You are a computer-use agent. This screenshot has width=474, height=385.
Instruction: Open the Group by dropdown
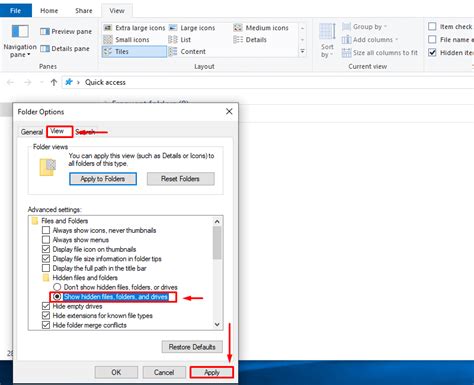pyautogui.click(x=365, y=27)
